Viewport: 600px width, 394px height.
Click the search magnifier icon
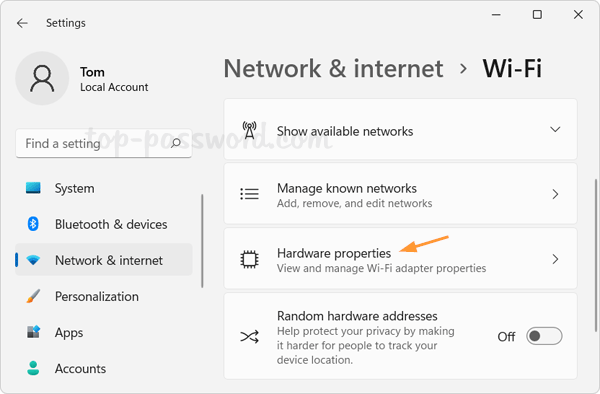(176, 143)
